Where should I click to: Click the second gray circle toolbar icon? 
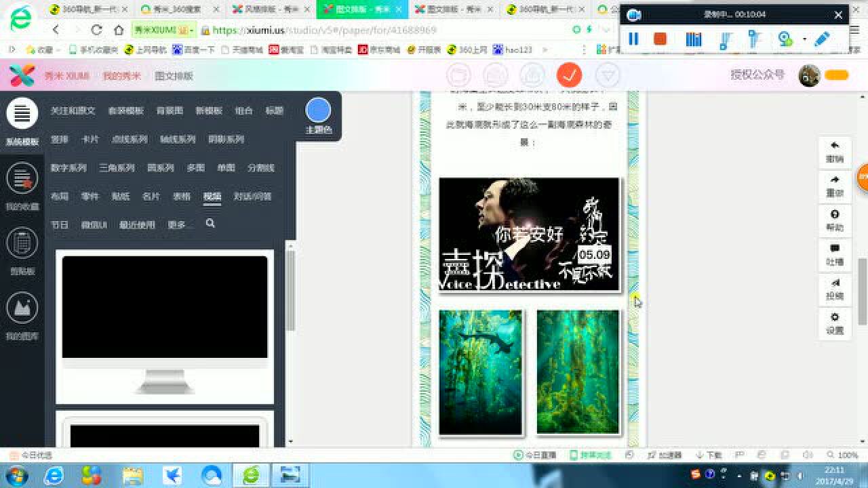(x=496, y=75)
